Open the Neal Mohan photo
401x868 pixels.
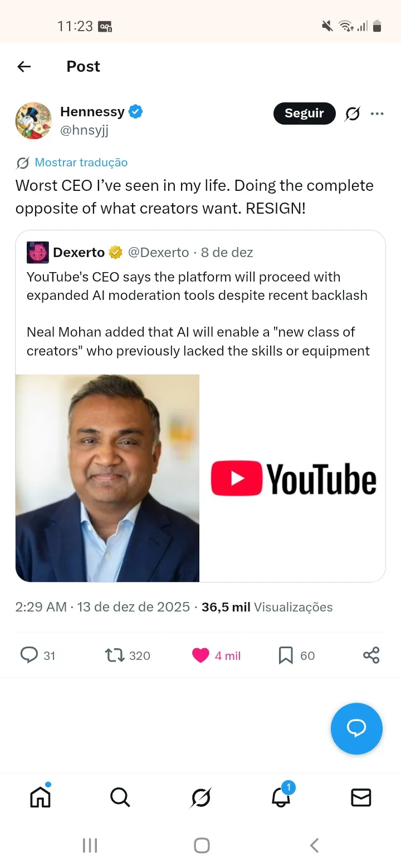pos(107,478)
